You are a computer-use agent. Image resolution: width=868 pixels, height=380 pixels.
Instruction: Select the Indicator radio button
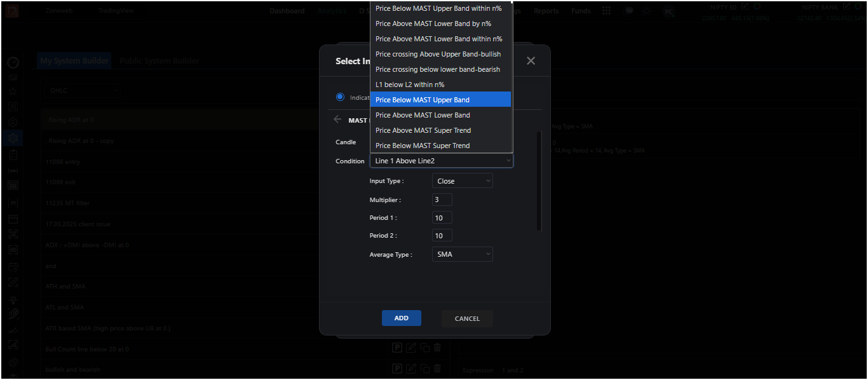(x=340, y=97)
